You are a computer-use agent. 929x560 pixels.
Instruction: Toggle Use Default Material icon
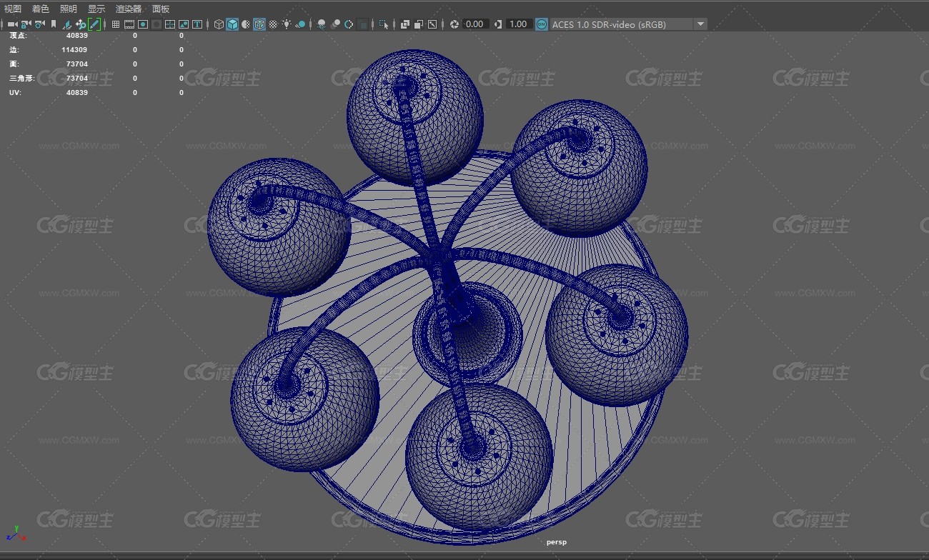tap(246, 24)
